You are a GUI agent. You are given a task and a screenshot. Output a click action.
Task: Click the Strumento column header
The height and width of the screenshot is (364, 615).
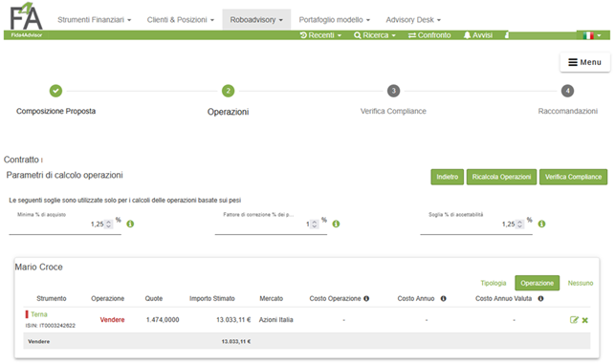[x=52, y=299]
